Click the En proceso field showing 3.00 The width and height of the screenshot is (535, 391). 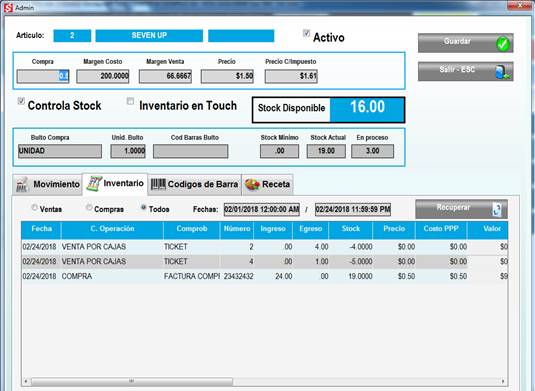click(x=373, y=151)
